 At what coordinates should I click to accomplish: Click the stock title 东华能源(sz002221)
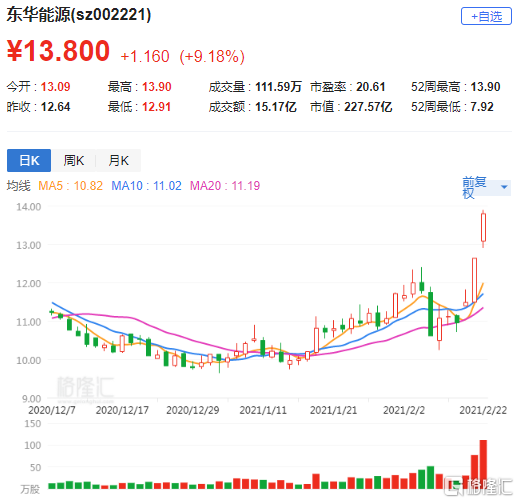pos(79,15)
